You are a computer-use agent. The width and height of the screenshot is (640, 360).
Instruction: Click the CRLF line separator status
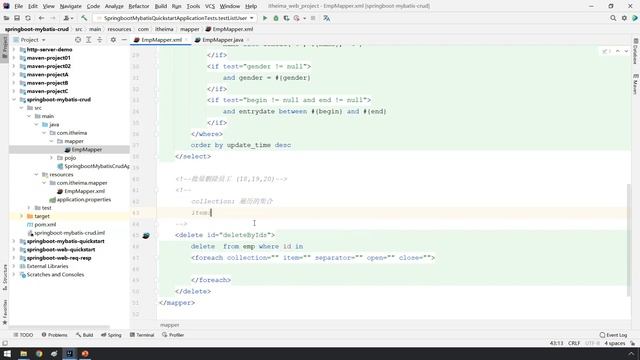click(x=574, y=343)
